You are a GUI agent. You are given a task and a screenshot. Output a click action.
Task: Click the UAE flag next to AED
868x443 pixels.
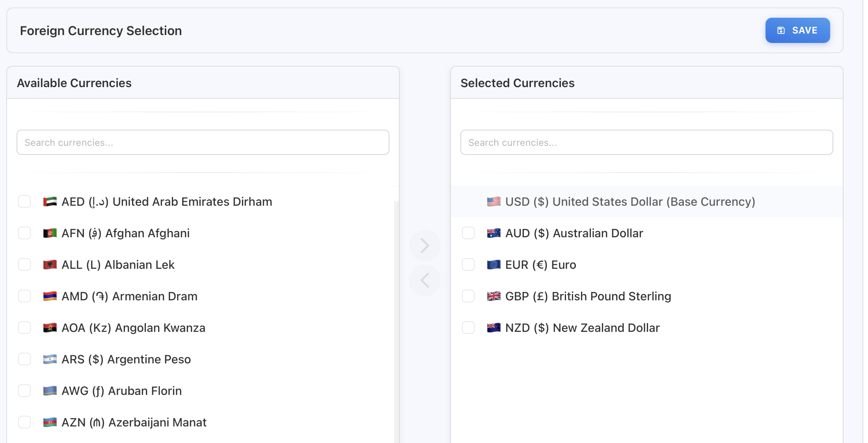point(50,201)
